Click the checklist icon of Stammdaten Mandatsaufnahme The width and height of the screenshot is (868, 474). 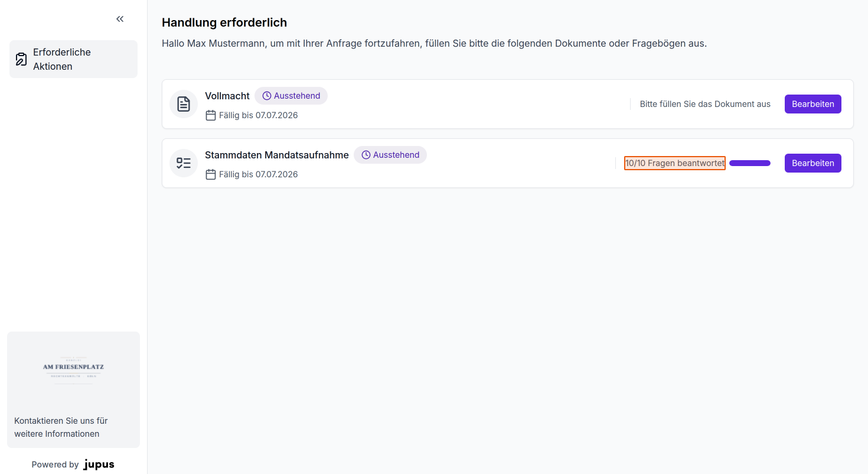coord(184,163)
